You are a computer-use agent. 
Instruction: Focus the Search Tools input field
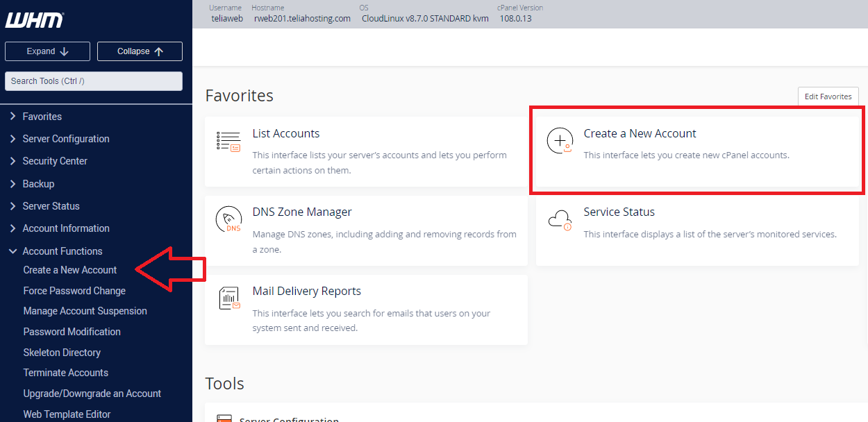(94, 81)
